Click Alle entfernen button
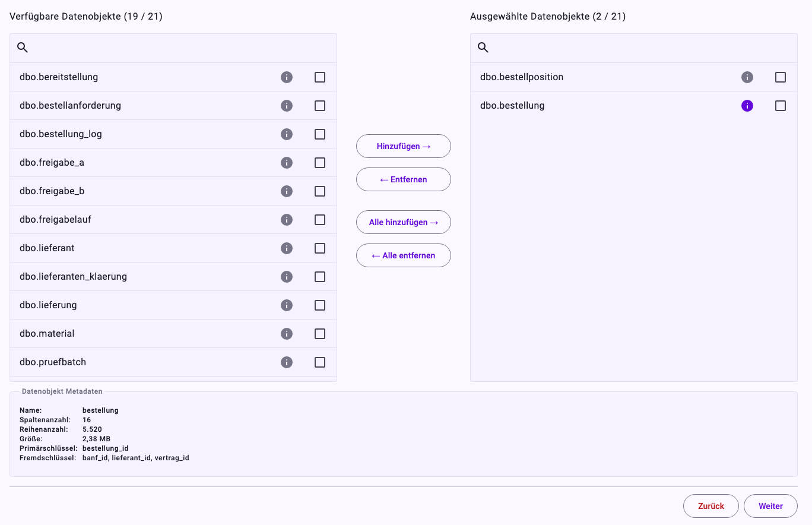Image resolution: width=812 pixels, height=525 pixels. click(x=404, y=255)
